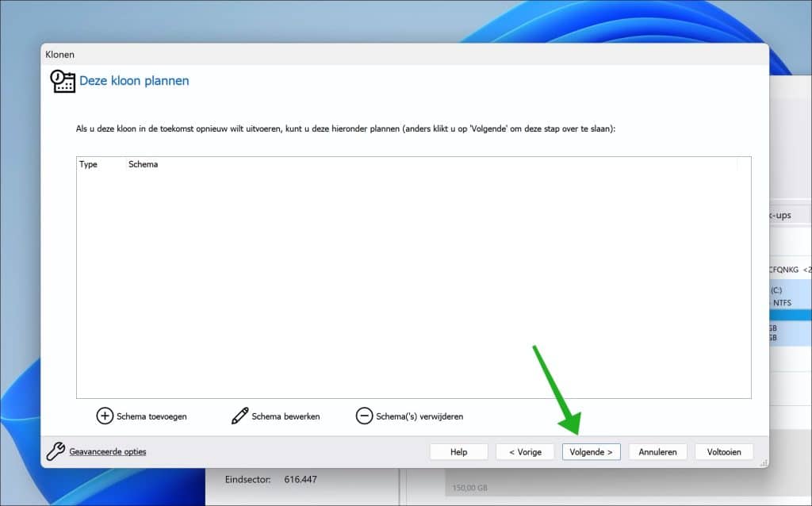
Task: Click the clock-calendar icon in the dialog header
Action: point(63,82)
